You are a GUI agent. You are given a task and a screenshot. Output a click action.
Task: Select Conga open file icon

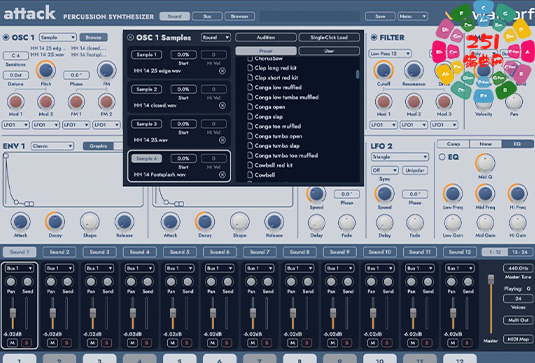click(250, 107)
